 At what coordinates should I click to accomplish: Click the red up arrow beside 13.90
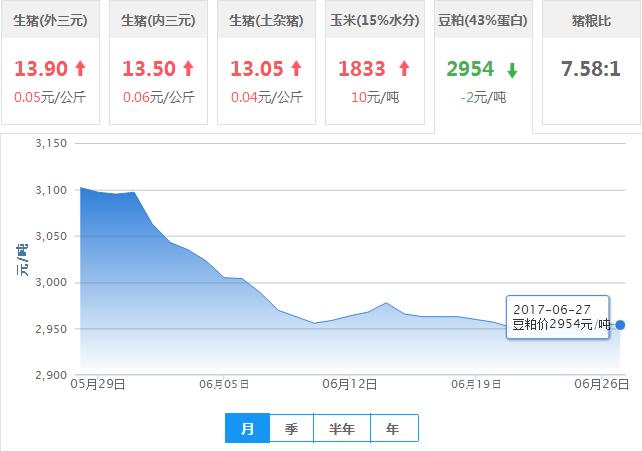[x=81, y=68]
